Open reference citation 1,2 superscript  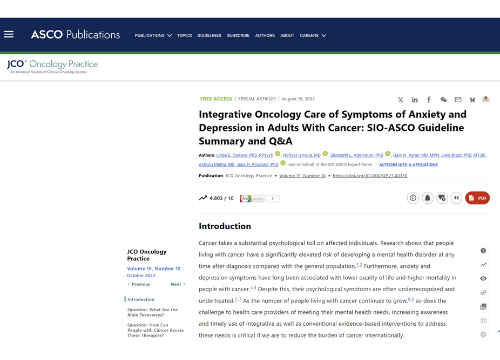359,265
